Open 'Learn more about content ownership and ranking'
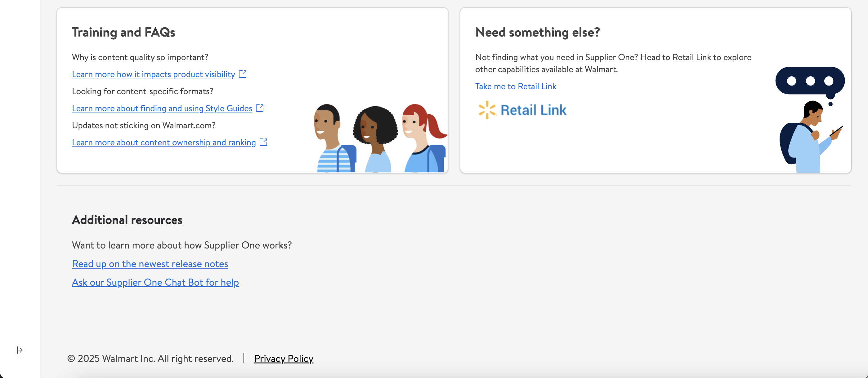The width and height of the screenshot is (868, 378). point(164,143)
